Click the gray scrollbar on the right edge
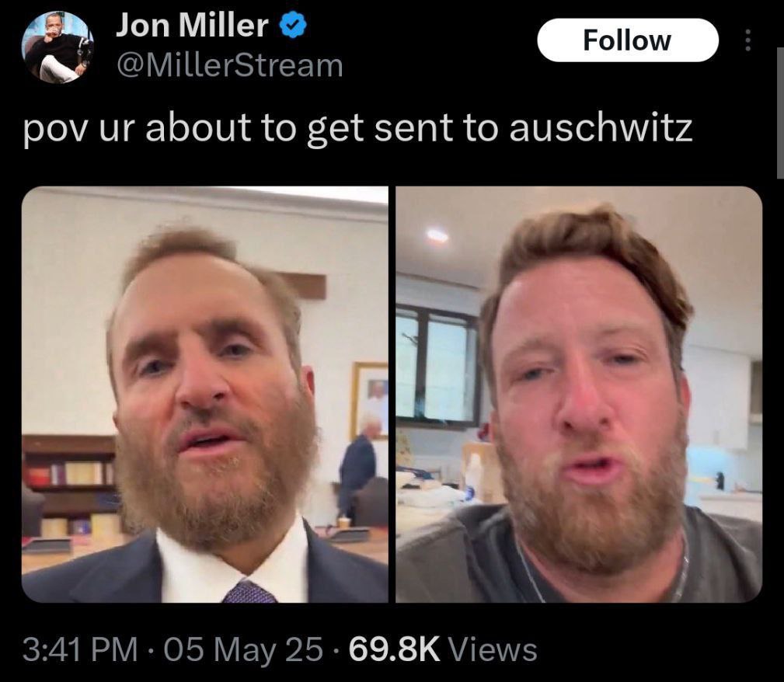The width and height of the screenshot is (784, 682). [x=780, y=113]
